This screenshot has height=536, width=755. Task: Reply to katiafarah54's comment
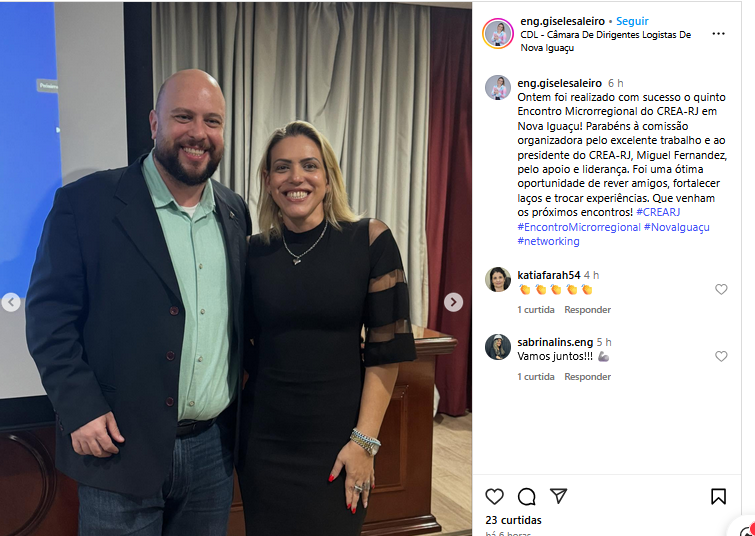coord(587,310)
